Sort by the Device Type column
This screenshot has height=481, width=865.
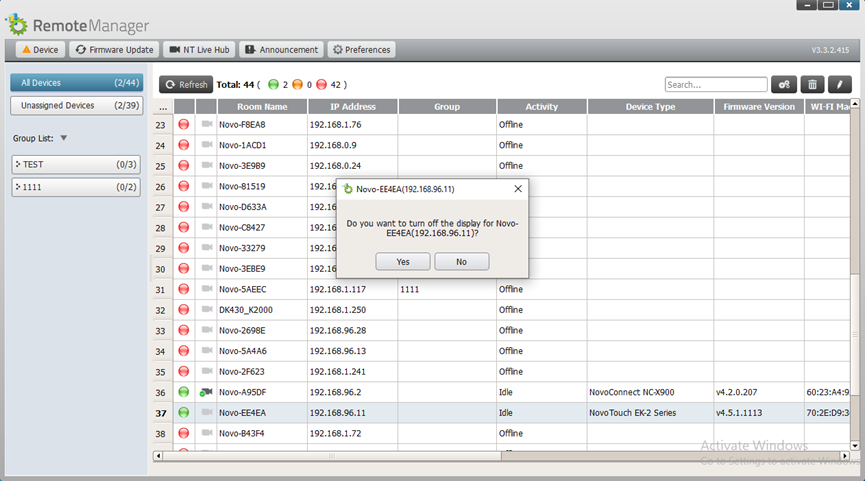coord(650,106)
